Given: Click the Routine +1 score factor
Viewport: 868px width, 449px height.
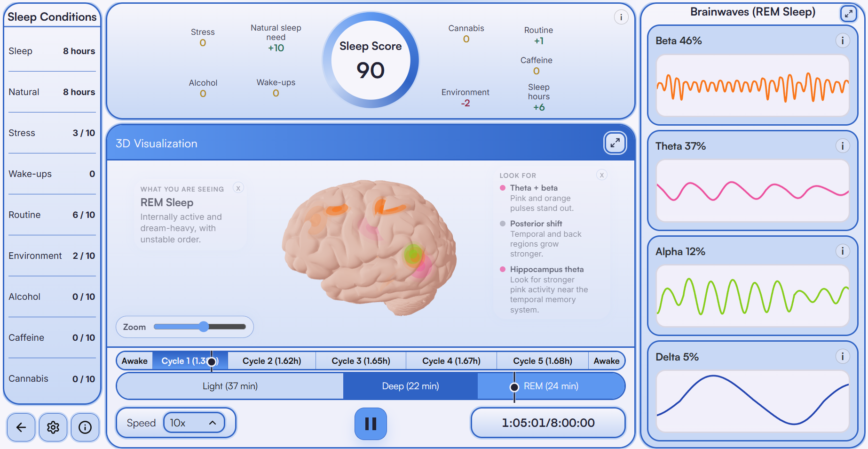Looking at the screenshot, I should pyautogui.click(x=539, y=35).
